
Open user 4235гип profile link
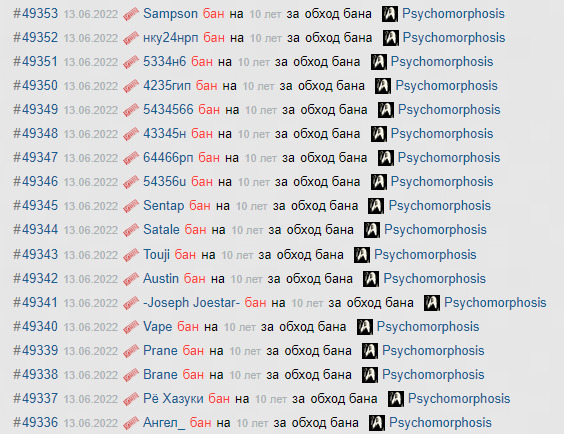(x=167, y=86)
